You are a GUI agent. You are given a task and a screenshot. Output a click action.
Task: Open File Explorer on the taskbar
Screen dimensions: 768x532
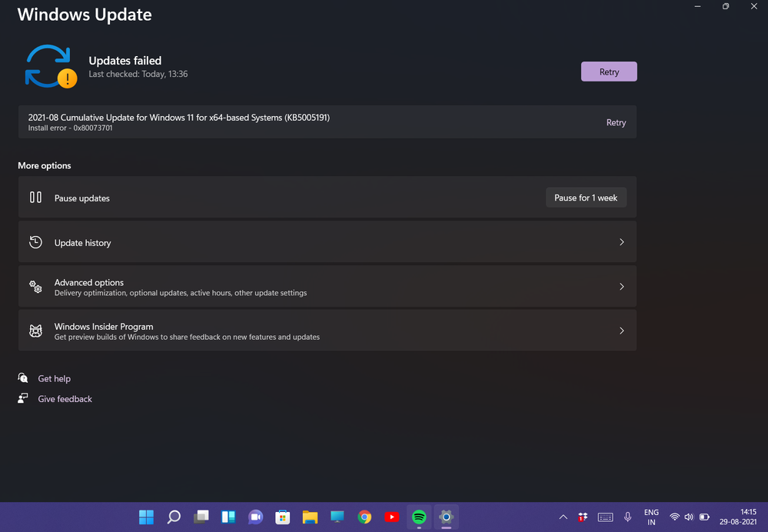(310, 517)
